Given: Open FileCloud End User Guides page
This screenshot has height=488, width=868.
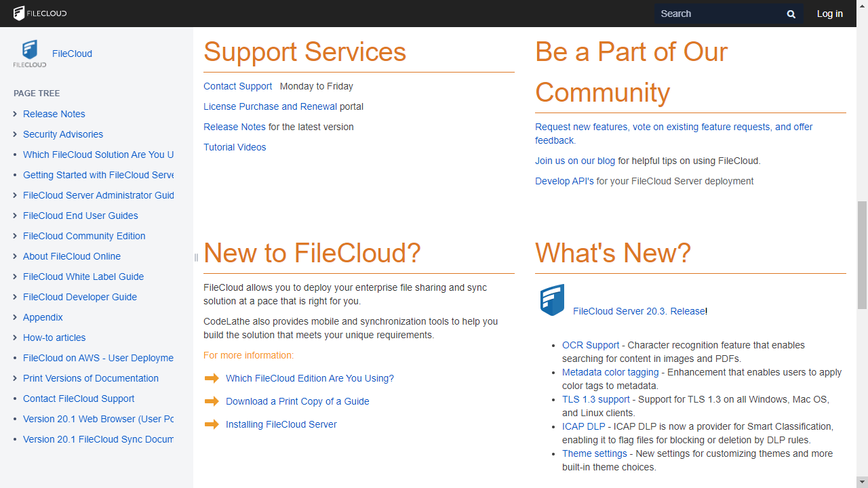Looking at the screenshot, I should click(x=81, y=216).
